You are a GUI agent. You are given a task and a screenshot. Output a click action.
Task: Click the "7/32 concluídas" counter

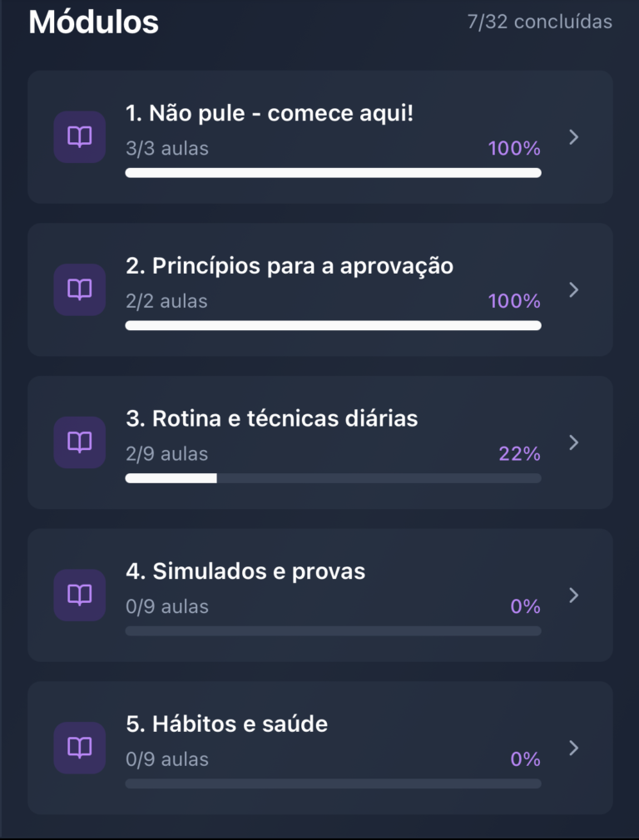(x=539, y=22)
